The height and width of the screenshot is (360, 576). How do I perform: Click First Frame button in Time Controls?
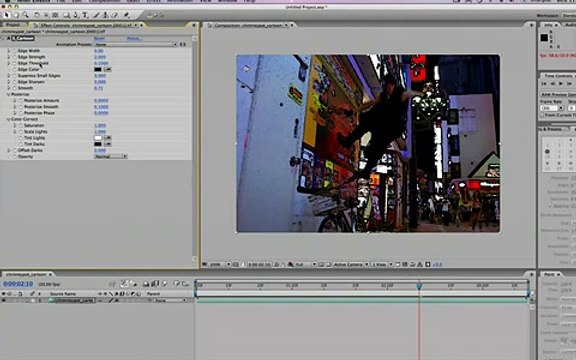click(544, 84)
